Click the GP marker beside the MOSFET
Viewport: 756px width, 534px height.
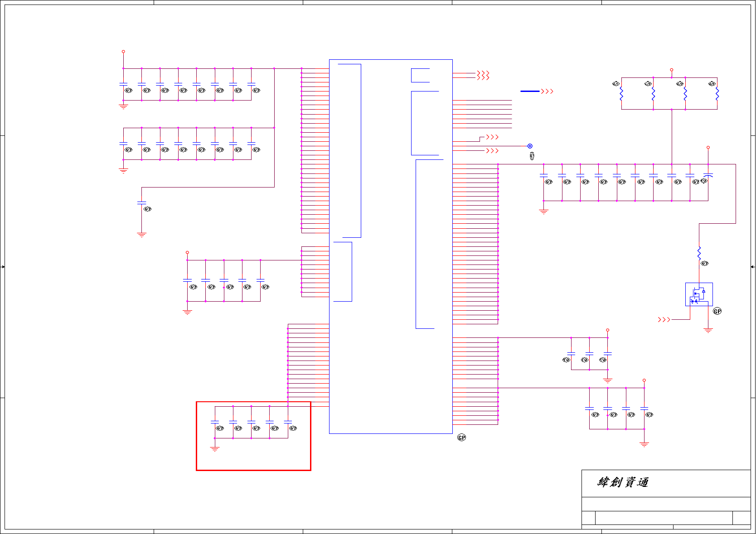(x=717, y=311)
